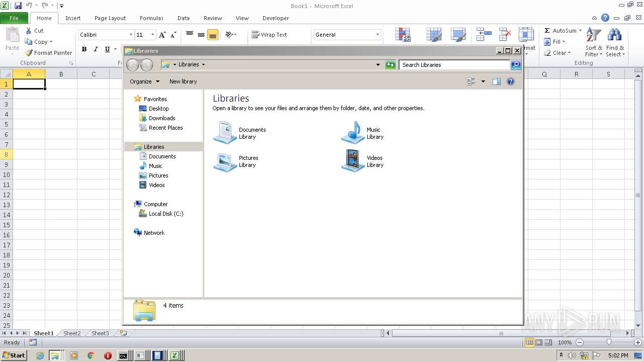644x362 pixels.
Task: Switch to the Insert ribbon tab
Action: (x=73, y=18)
